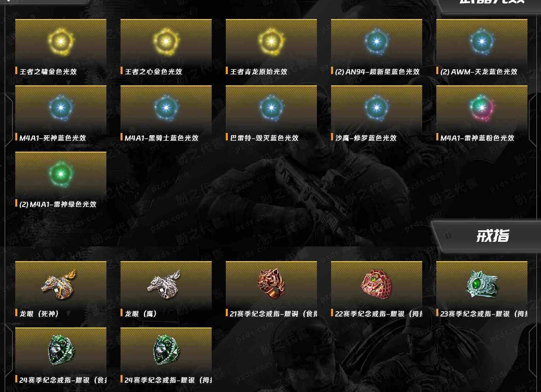Choose the 王者青龙原始光效 effect icon
The image size is (541, 392).
(x=271, y=42)
